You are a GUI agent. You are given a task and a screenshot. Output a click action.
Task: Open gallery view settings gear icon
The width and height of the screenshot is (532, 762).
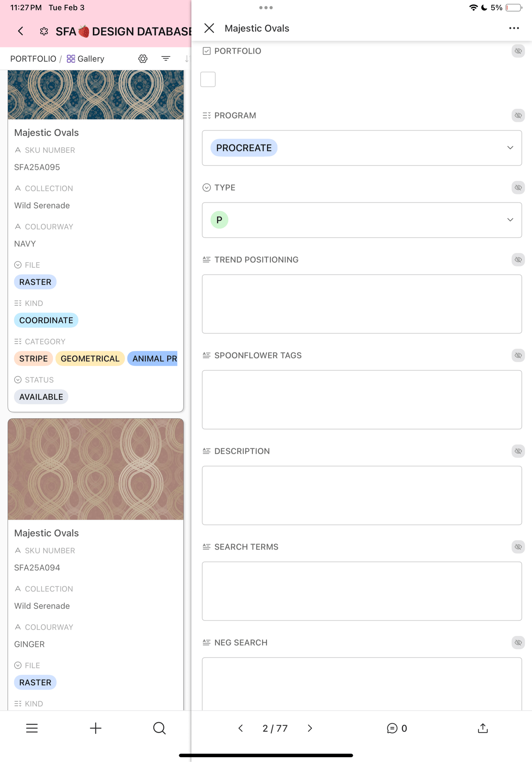(x=143, y=59)
